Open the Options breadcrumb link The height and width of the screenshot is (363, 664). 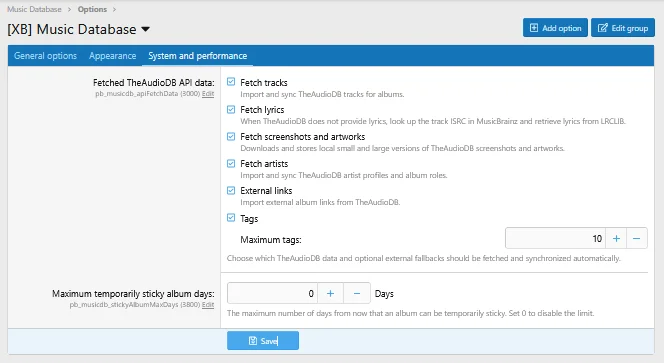(92, 9)
